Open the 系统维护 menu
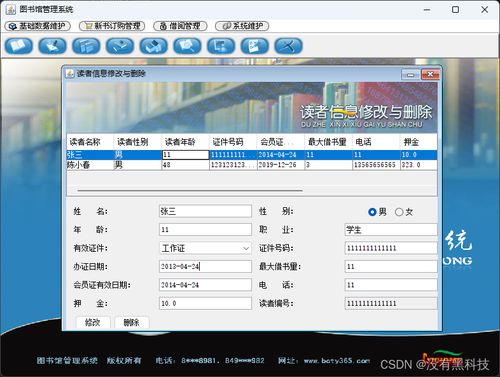500x377 pixels. pos(242,26)
